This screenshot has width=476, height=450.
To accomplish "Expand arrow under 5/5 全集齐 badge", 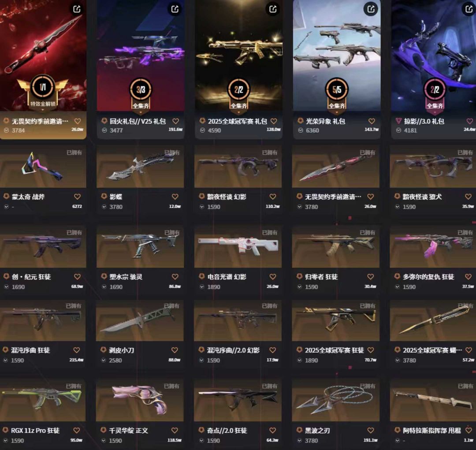I will tap(337, 113).
